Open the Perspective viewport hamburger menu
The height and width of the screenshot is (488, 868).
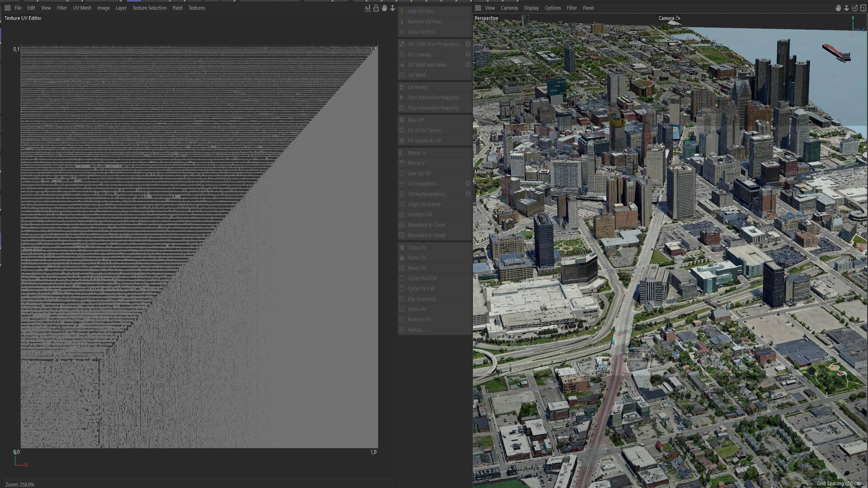pyautogui.click(x=478, y=8)
